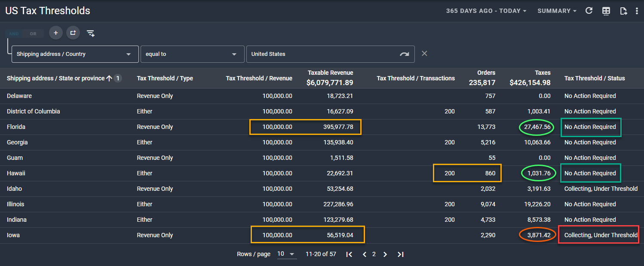Screen dimensions: 644x266
Task: Go to the next page
Action: (385, 254)
